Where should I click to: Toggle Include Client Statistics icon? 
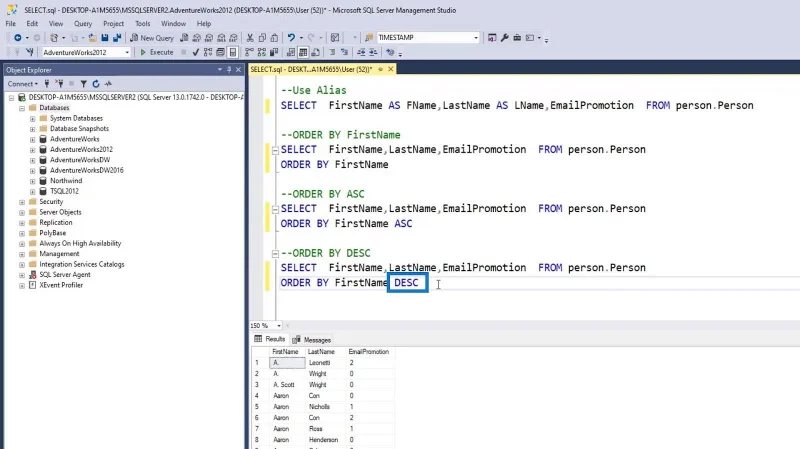274,52
